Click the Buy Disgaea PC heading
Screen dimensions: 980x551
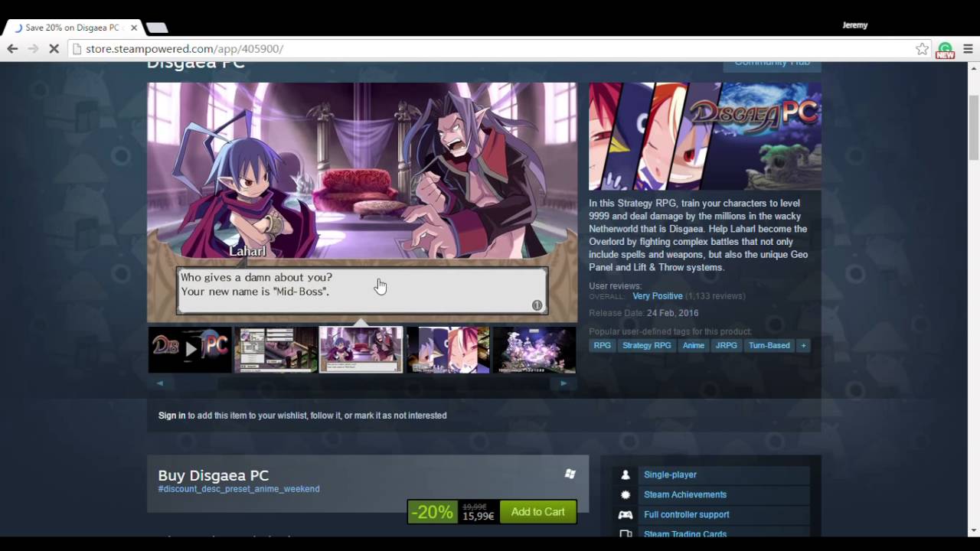[x=214, y=475]
